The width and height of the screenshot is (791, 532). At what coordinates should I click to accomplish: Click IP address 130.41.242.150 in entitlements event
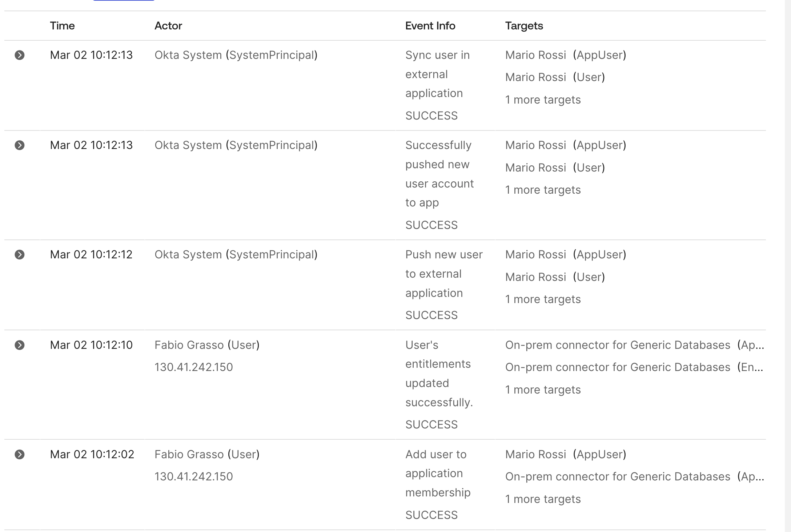point(193,367)
